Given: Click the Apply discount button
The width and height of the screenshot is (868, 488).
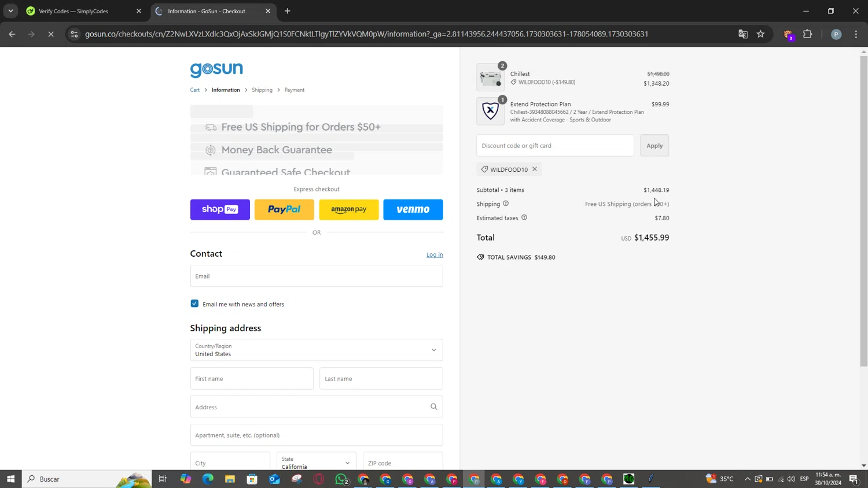Looking at the screenshot, I should coord(654,146).
